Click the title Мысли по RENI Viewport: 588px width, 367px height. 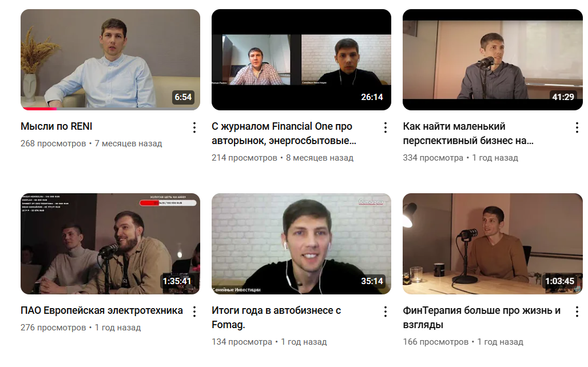(56, 126)
